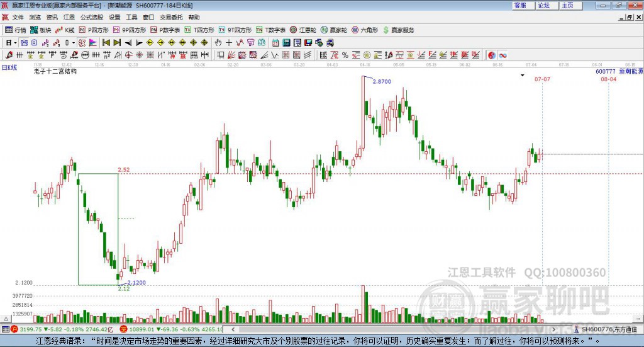This screenshot has width=644, height=347.
Task: Click the infinity symbol icon
Action: 503,55
